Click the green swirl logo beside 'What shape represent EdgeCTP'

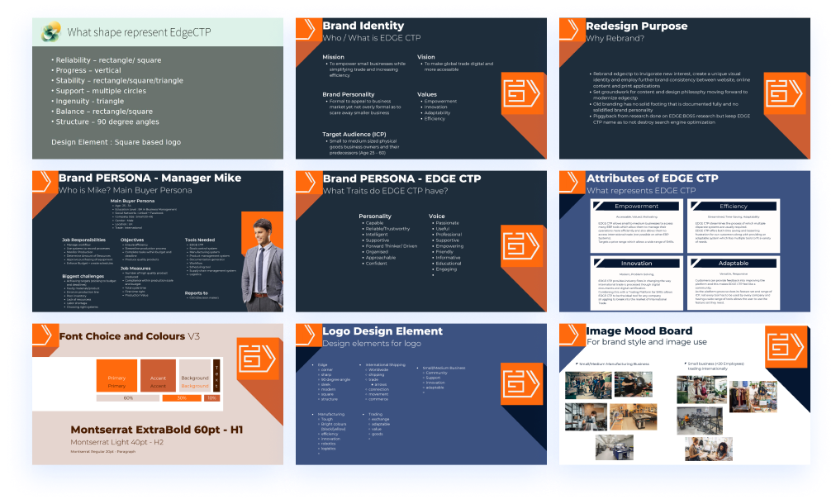[51, 32]
